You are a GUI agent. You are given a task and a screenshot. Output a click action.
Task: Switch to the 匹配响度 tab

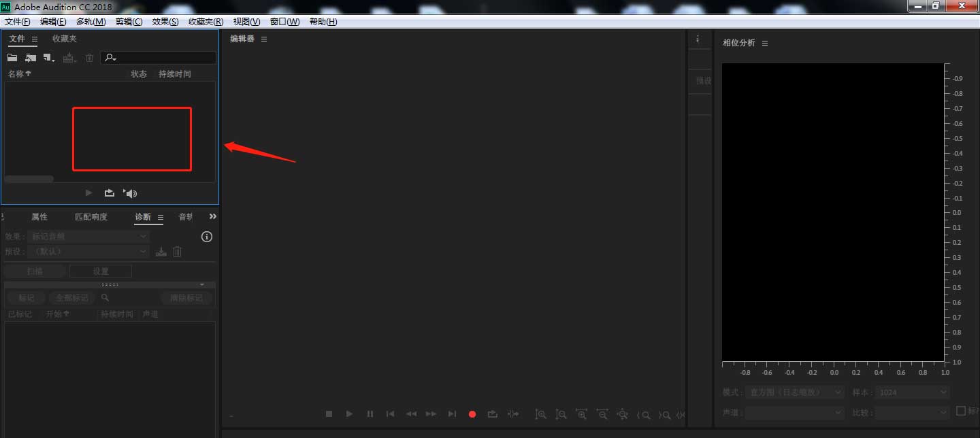tap(91, 217)
